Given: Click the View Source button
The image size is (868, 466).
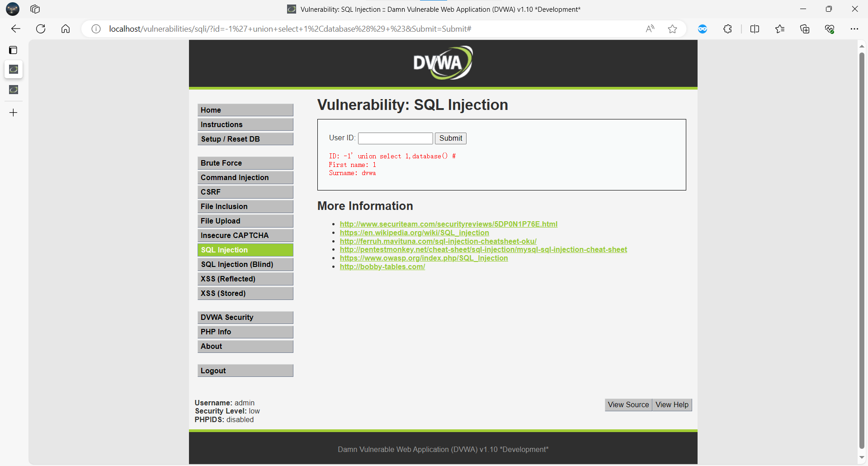Looking at the screenshot, I should coord(628,404).
